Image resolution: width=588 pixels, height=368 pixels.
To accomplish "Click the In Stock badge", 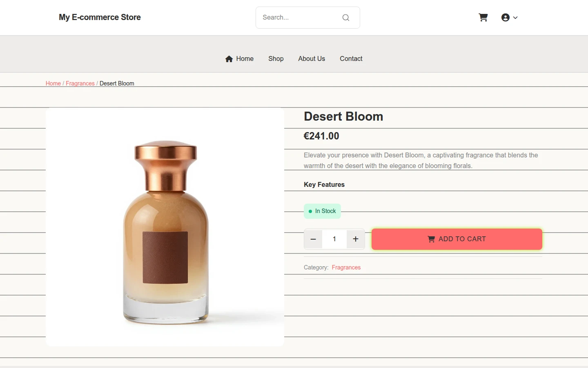I will tap(322, 211).
